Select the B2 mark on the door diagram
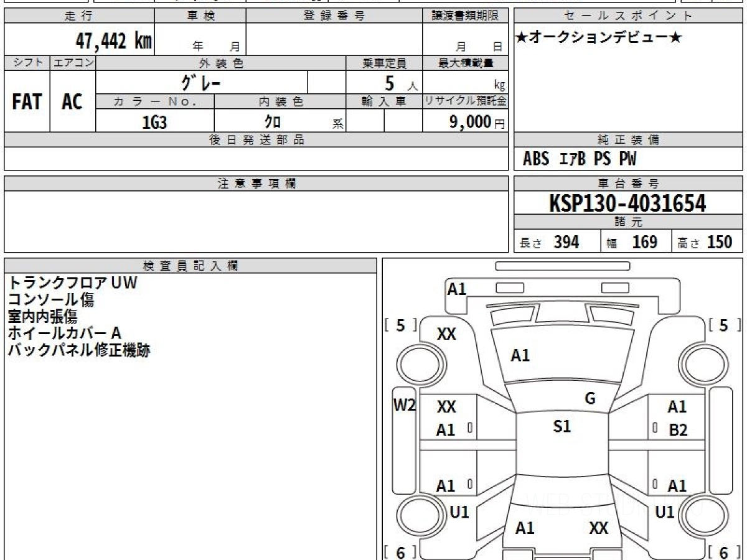This screenshot has height=560, width=747. 678,431
